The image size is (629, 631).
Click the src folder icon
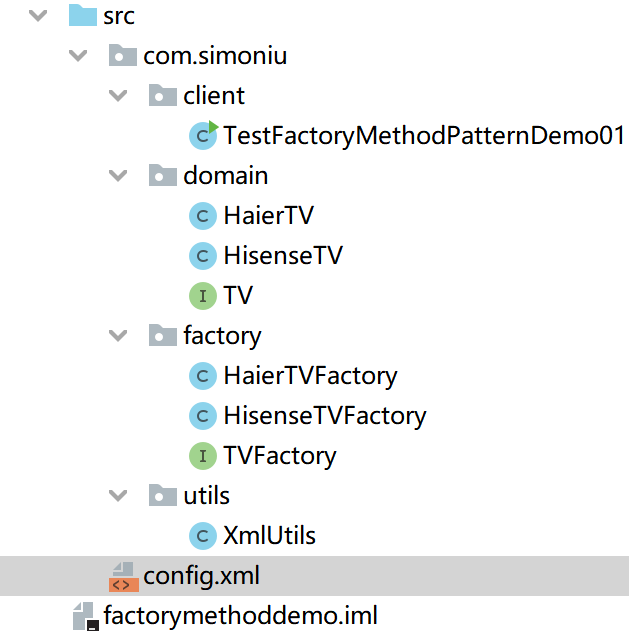coord(82,16)
